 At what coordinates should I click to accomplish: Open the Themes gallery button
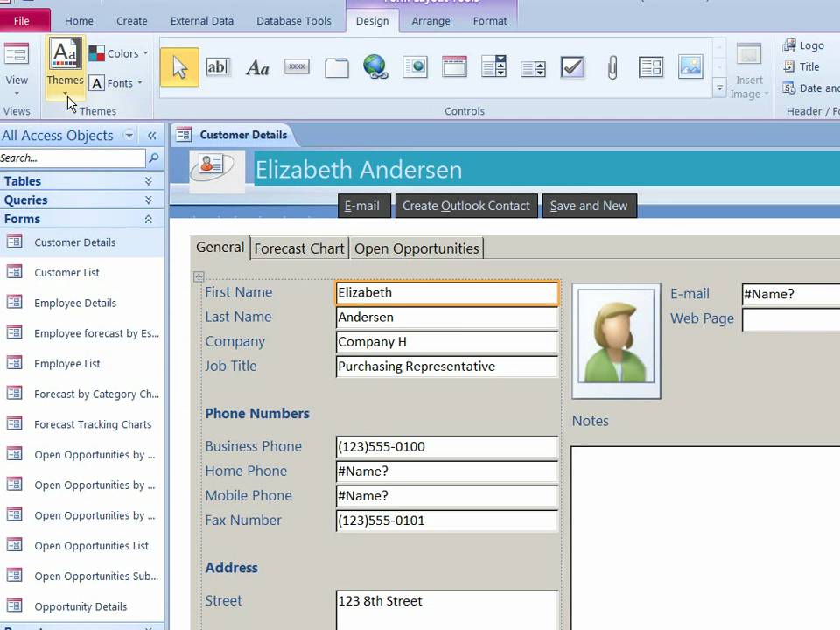point(66,67)
